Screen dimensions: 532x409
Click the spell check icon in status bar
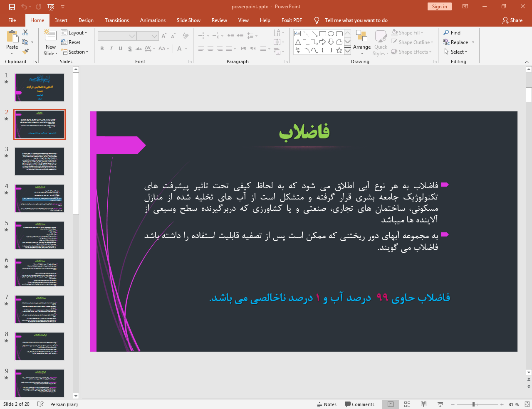pos(40,404)
